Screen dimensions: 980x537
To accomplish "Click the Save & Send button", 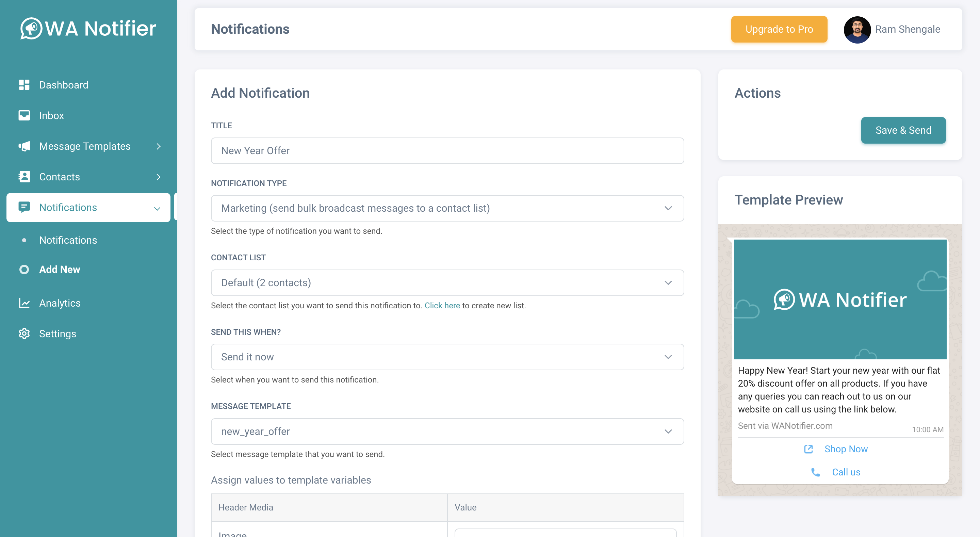I will click(x=903, y=130).
